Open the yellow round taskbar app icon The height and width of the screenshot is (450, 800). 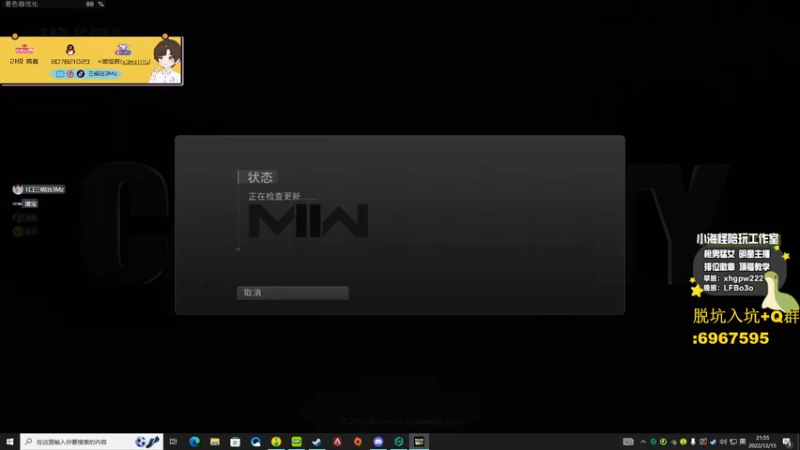[276, 441]
